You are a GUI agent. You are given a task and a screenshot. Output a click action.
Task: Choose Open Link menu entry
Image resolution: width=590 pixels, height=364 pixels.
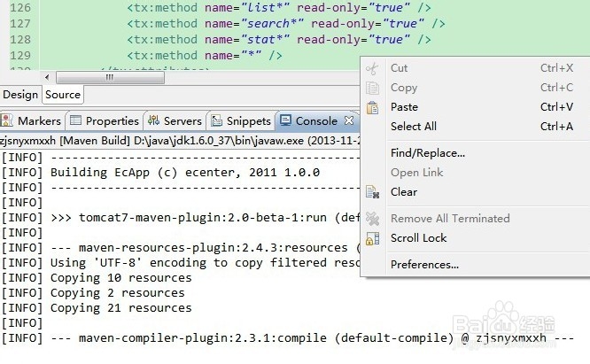pos(475,173)
